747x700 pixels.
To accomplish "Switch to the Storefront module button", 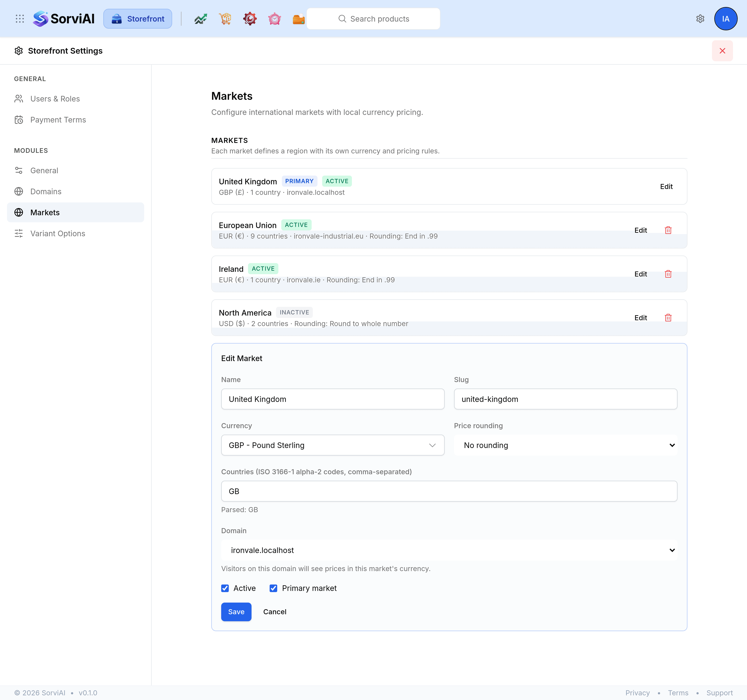I will pyautogui.click(x=138, y=19).
